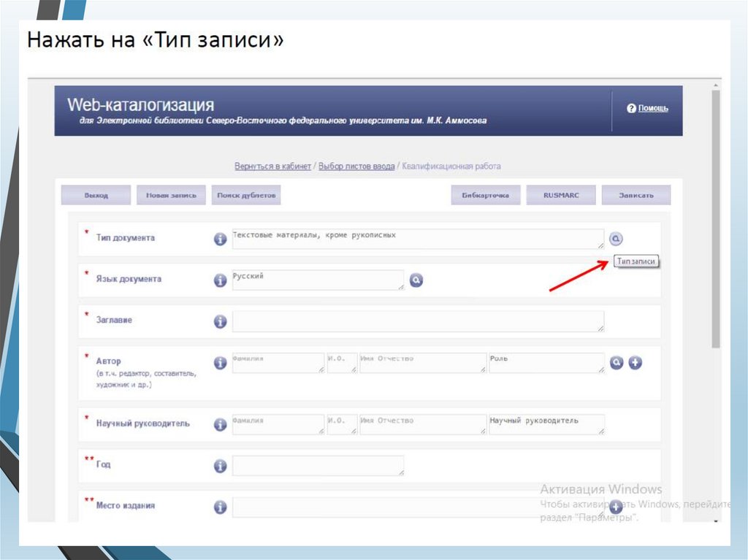The height and width of the screenshot is (560, 748).
Task: Follow the Выбор листов ввода link
Action: tap(356, 166)
